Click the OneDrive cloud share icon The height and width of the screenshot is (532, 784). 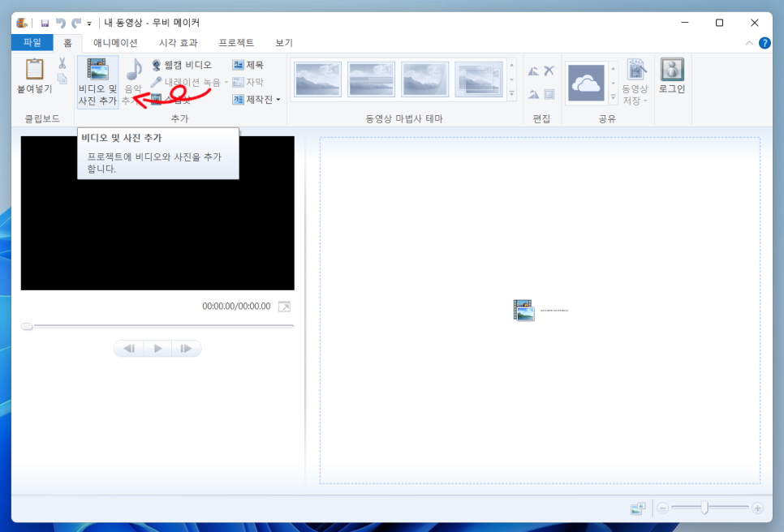click(x=586, y=83)
